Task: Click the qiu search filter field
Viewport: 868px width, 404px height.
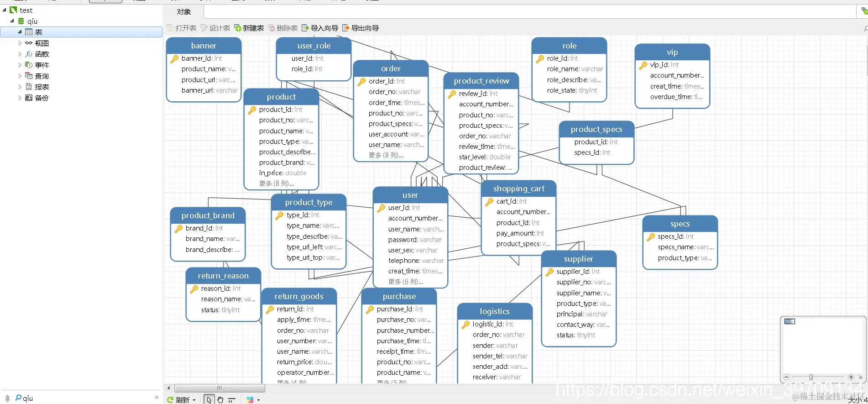Action: (x=87, y=398)
